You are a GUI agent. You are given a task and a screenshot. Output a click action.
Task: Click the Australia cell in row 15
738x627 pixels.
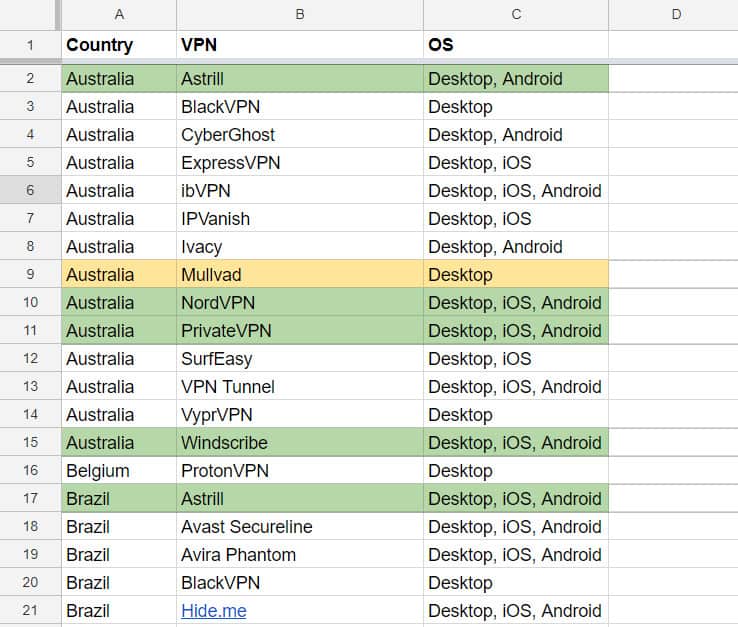click(x=119, y=442)
